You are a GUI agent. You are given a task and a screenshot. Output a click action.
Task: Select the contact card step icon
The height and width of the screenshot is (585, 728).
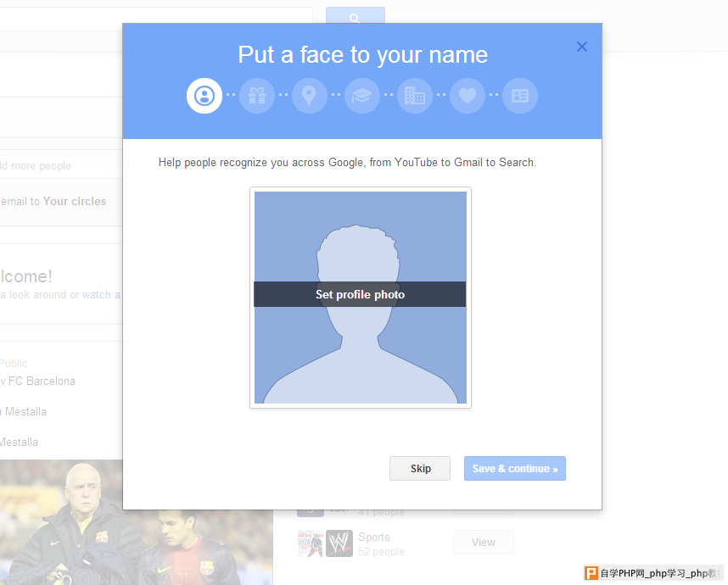(520, 96)
